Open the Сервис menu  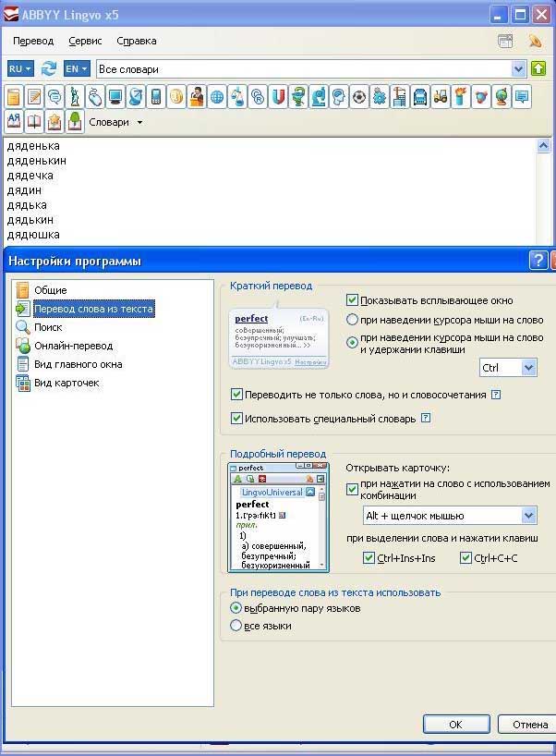point(85,41)
